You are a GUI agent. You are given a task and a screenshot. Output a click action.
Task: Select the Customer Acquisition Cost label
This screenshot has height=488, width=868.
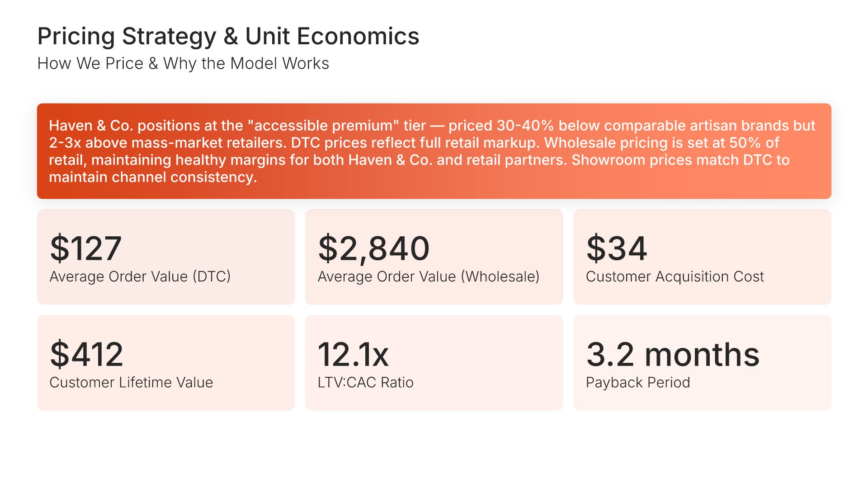pos(675,277)
